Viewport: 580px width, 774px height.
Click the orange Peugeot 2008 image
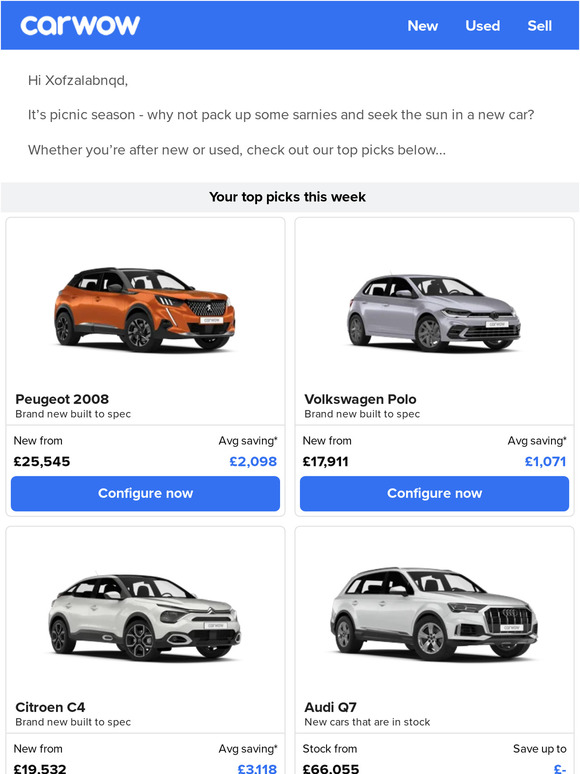[x=144, y=309]
